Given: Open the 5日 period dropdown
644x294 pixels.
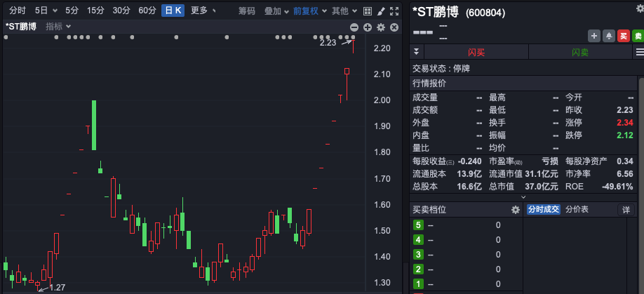Looking at the screenshot, I should tap(46, 11).
